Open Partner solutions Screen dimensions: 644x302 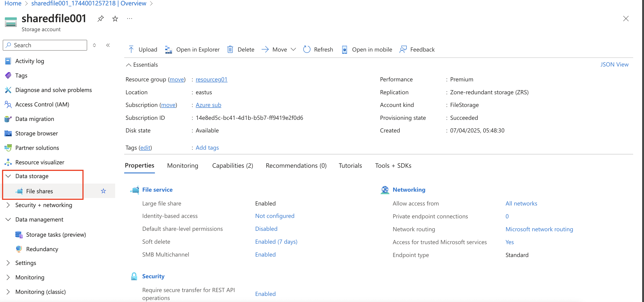point(37,148)
